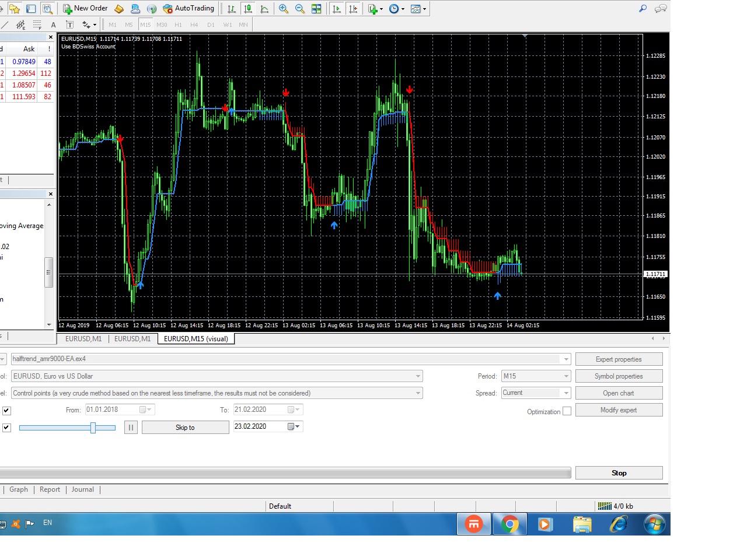Open the chat bubbles icon at top right
Image resolution: width=747 pixels, height=560 pixels.
661,9
